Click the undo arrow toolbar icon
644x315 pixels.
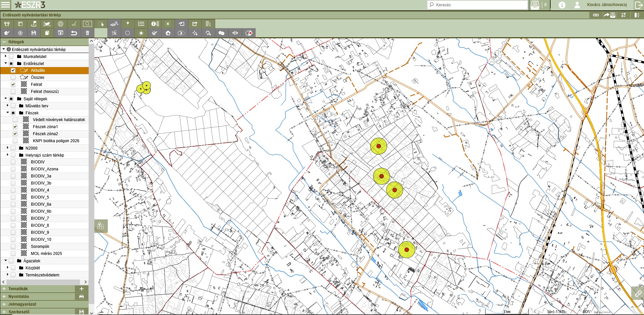coord(74,33)
